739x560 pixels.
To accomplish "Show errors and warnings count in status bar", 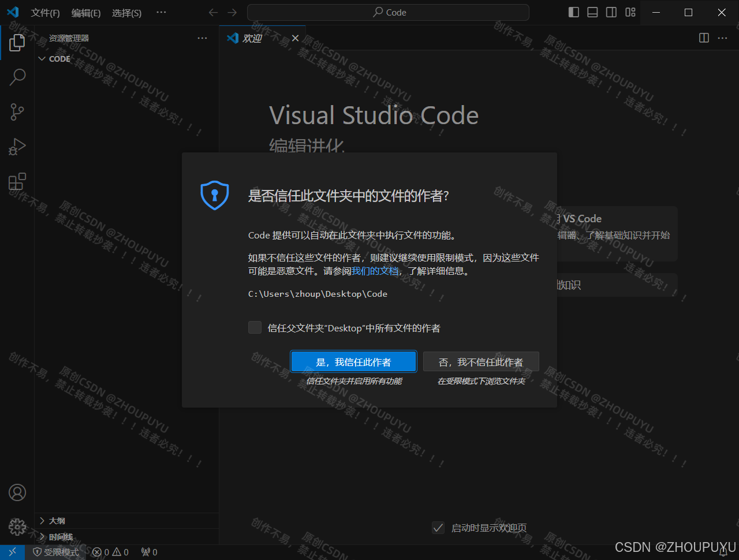I will coord(111,552).
